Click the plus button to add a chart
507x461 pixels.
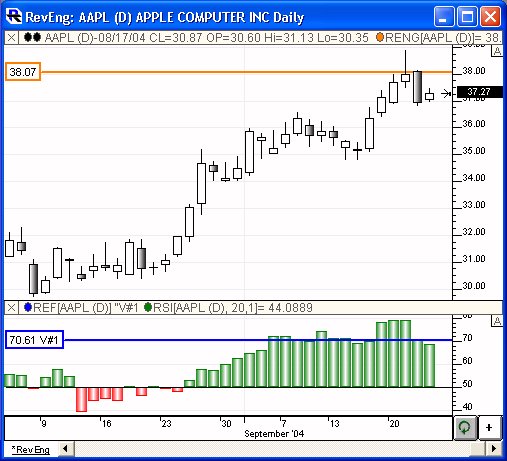(490, 427)
